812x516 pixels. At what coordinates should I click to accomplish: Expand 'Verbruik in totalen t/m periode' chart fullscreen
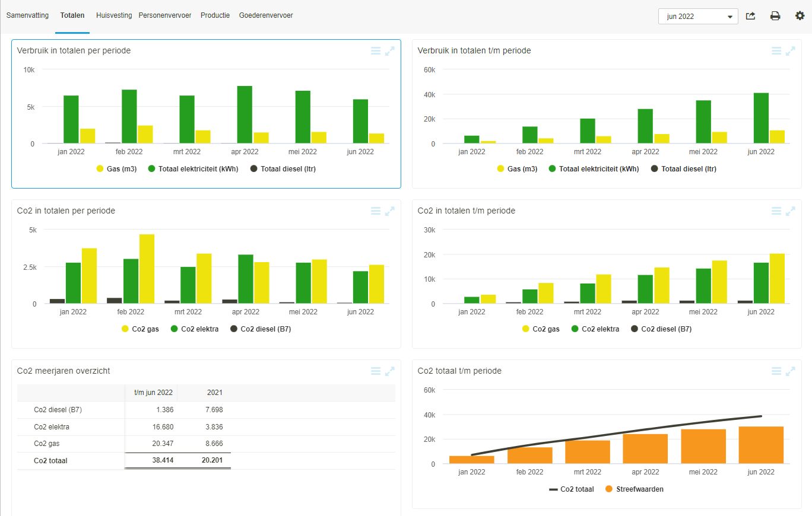tap(791, 51)
